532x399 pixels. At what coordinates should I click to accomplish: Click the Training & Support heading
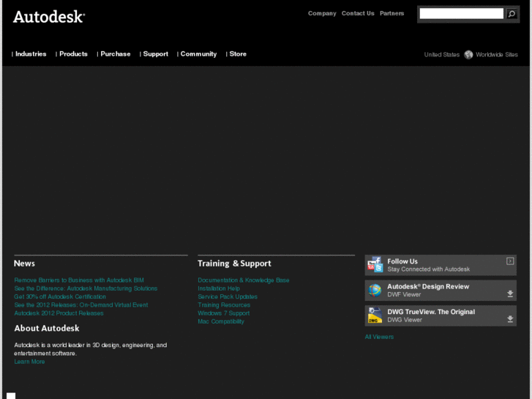pyautogui.click(x=234, y=264)
